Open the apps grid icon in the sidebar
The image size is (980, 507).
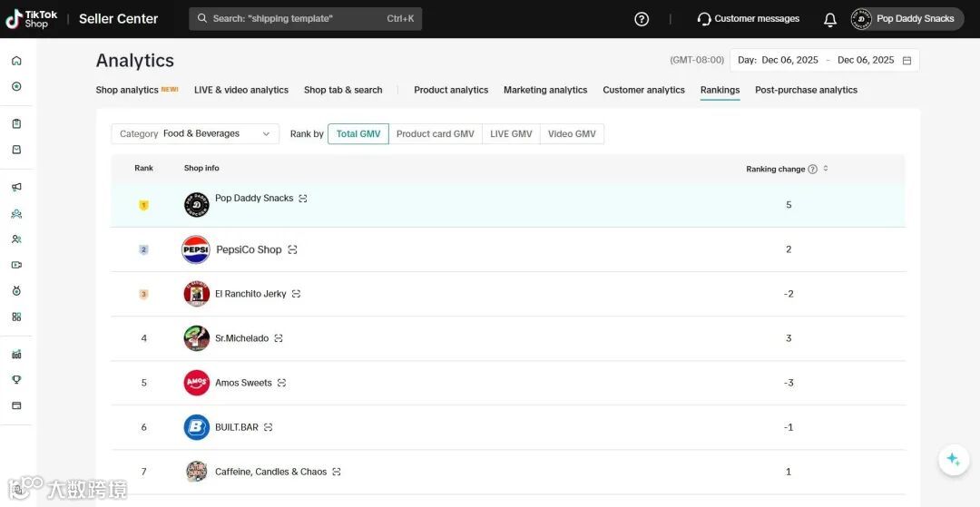tap(17, 317)
